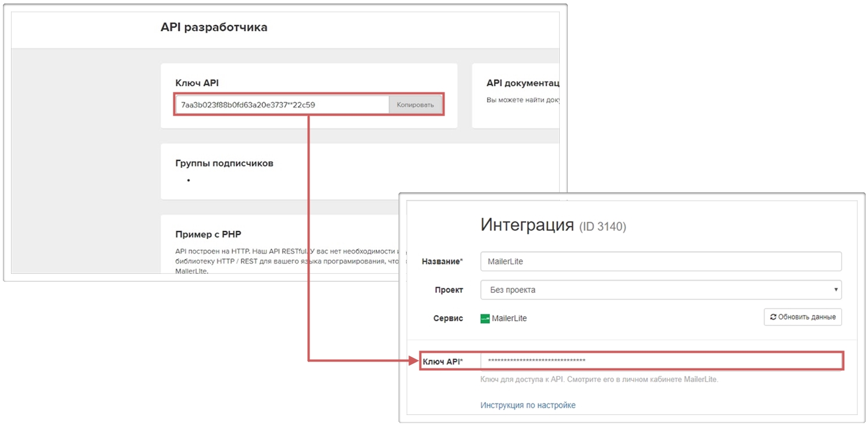868x426 pixels.
Task: Click the ID 3140 text beside Интеграция
Action: click(602, 227)
